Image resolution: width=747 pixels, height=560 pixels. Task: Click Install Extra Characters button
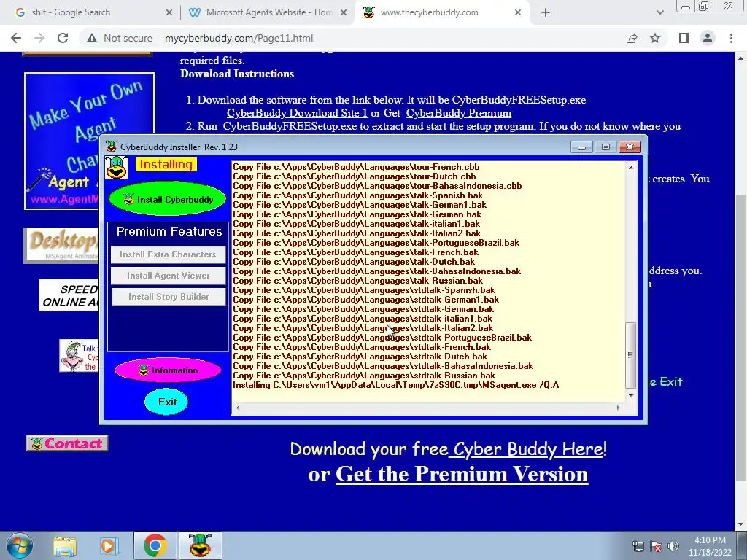click(168, 254)
